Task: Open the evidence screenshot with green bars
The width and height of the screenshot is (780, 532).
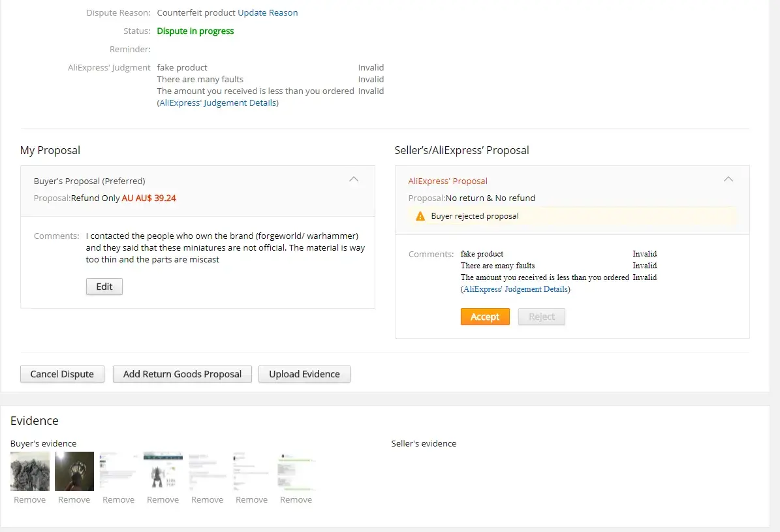Action: click(x=296, y=471)
